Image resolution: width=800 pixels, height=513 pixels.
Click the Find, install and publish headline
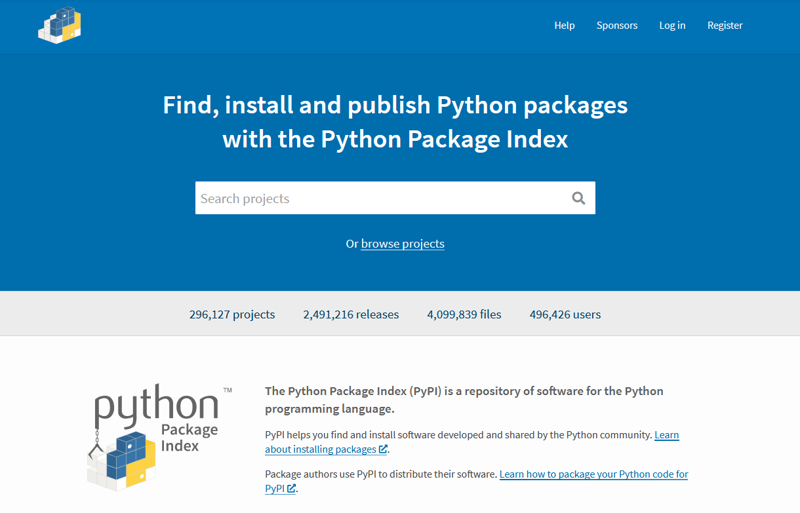395,122
